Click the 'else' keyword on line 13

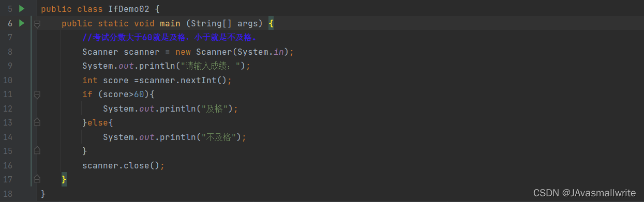pos(98,123)
